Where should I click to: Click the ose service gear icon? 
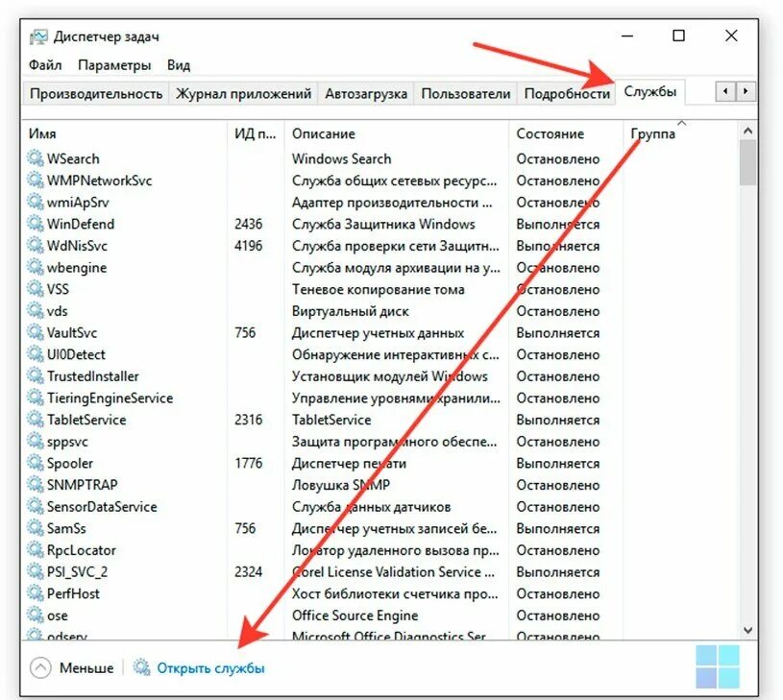point(35,616)
